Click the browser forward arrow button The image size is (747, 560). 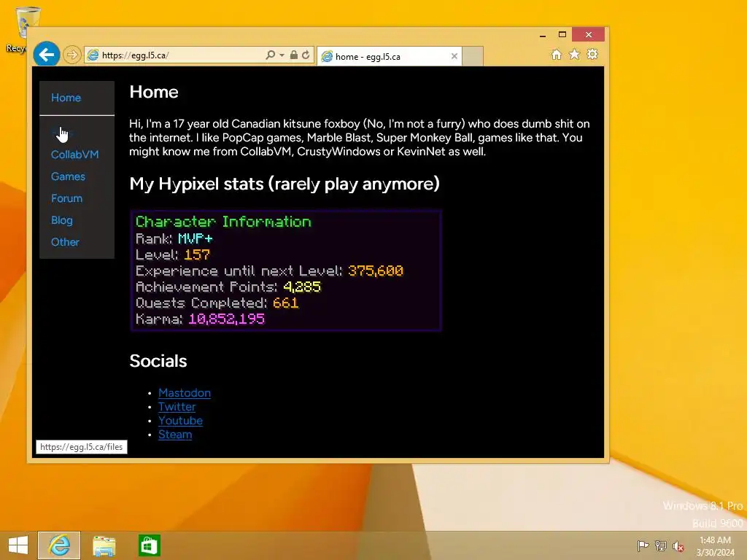(x=72, y=55)
